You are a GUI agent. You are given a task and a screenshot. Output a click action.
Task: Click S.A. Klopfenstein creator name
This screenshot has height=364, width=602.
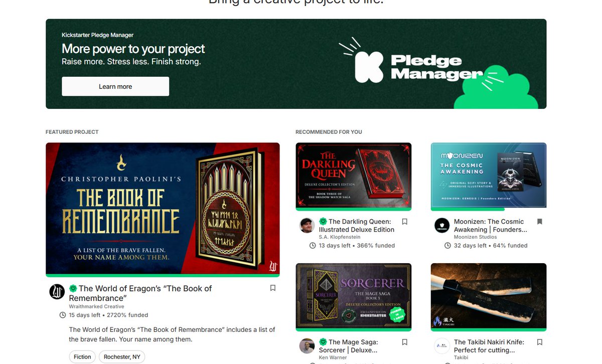tap(340, 237)
